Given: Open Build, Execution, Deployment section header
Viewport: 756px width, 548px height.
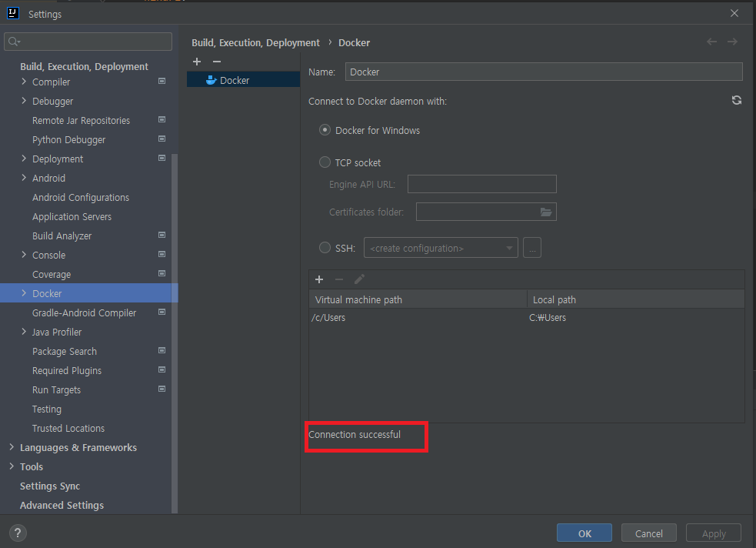Looking at the screenshot, I should (x=84, y=66).
